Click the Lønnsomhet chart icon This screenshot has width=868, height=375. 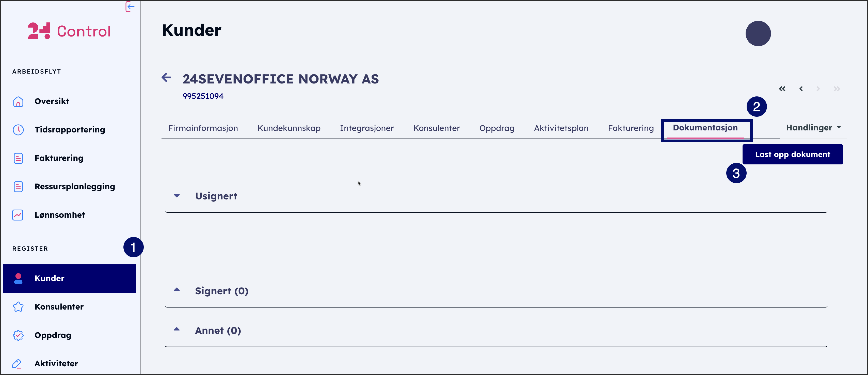click(18, 215)
